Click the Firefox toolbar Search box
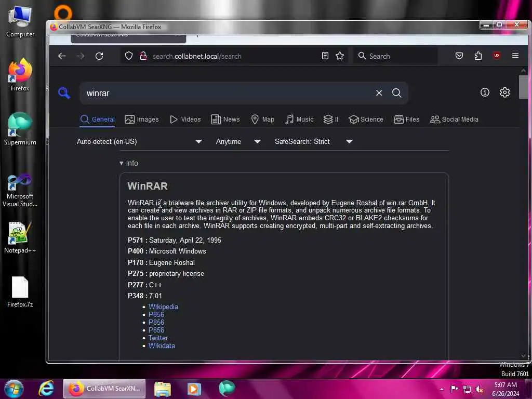 coord(395,56)
